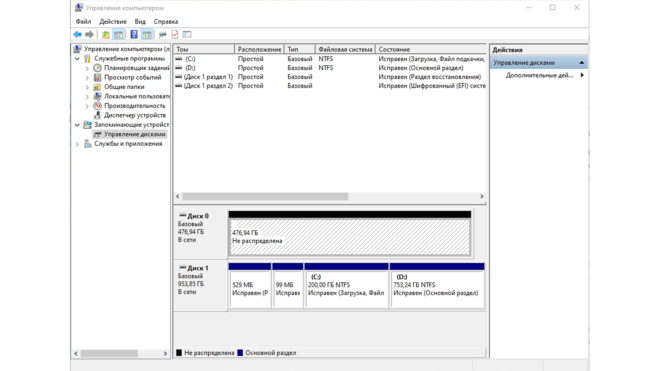Open the Действие menu
The height and width of the screenshot is (371, 660).
tap(112, 21)
